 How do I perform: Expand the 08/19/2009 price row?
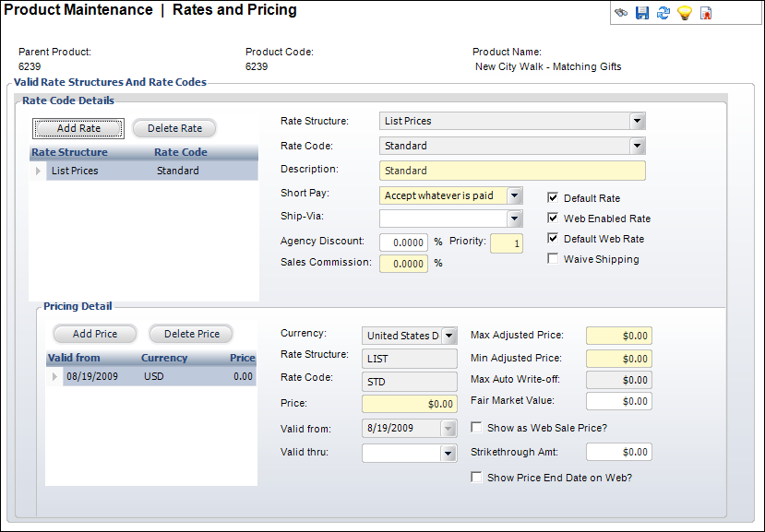[x=54, y=376]
